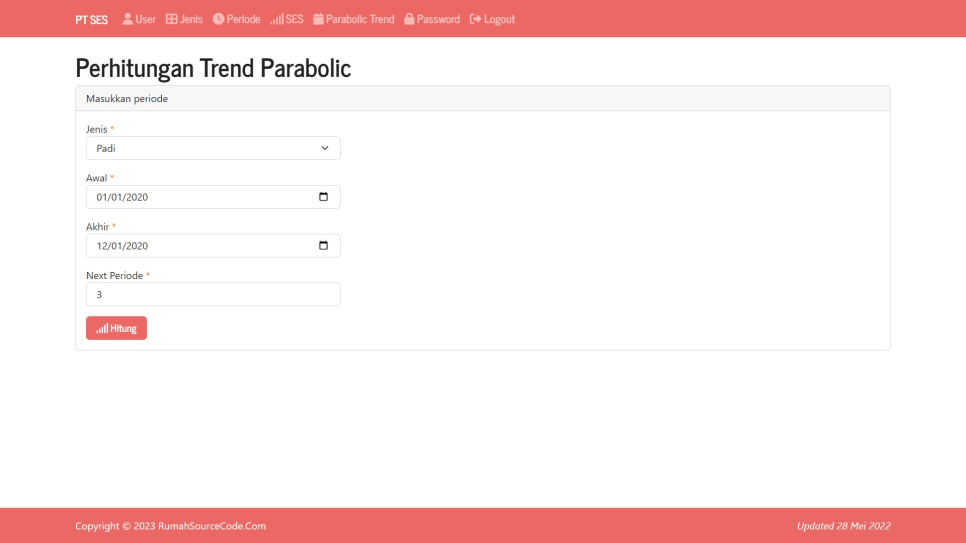
Task: Open the Periode menu label
Action: 243,19
